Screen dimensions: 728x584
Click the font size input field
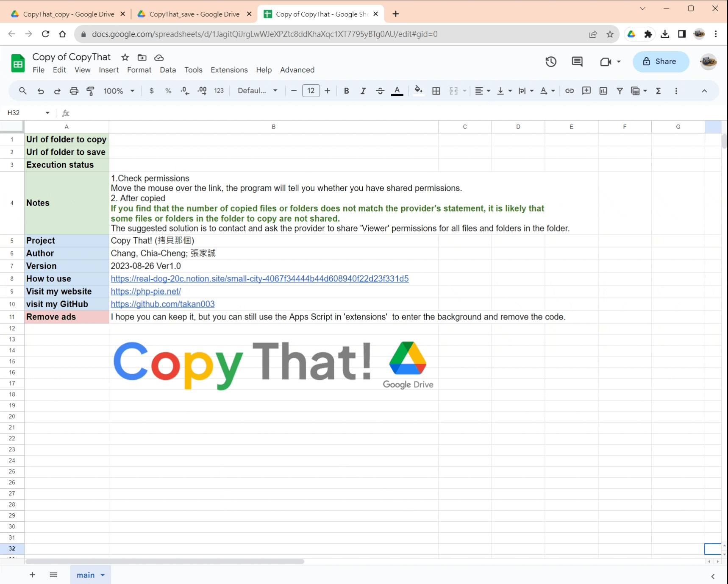pos(311,91)
